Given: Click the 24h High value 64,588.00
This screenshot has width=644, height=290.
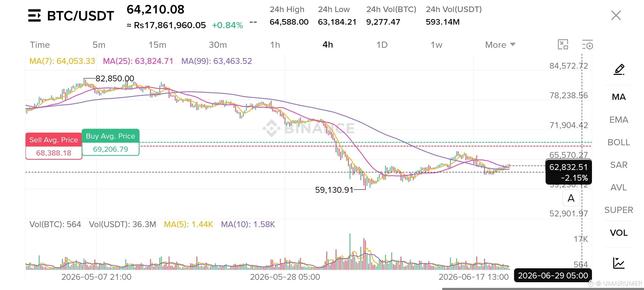Looking at the screenshot, I should [289, 22].
